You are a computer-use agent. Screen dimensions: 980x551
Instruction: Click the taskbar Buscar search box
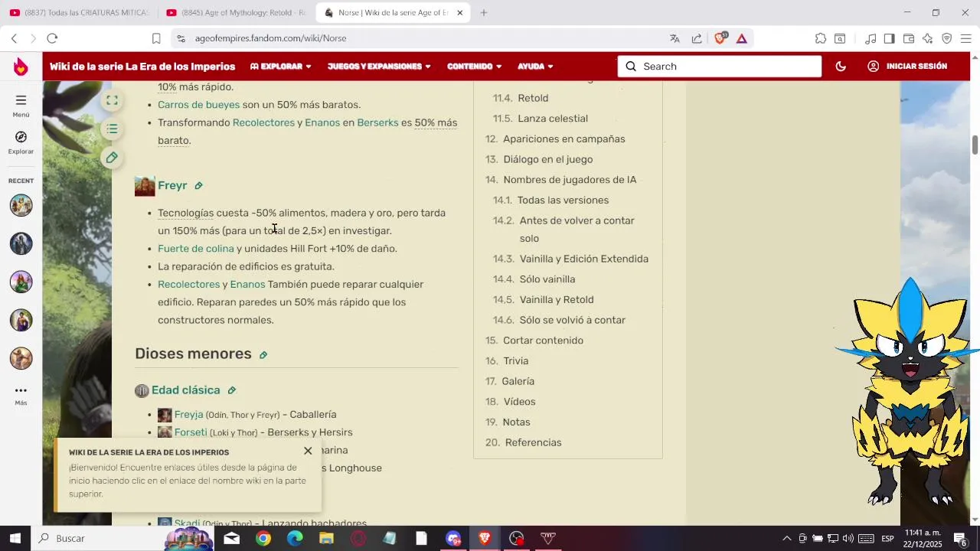[x=100, y=538]
